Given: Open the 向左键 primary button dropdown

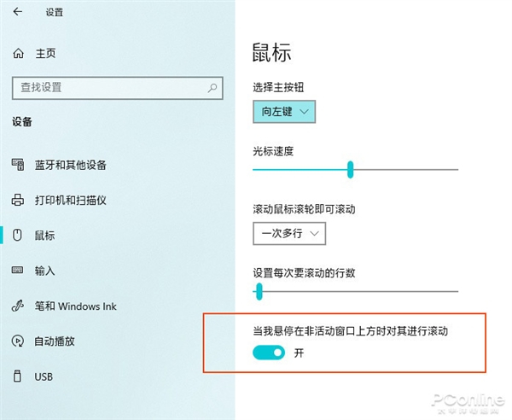Looking at the screenshot, I should (285, 111).
